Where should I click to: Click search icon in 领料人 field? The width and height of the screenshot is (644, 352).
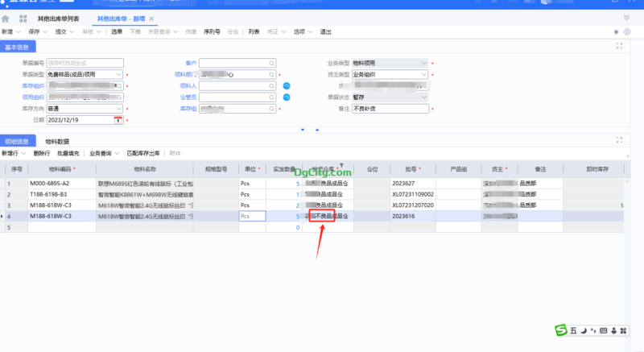click(271, 86)
